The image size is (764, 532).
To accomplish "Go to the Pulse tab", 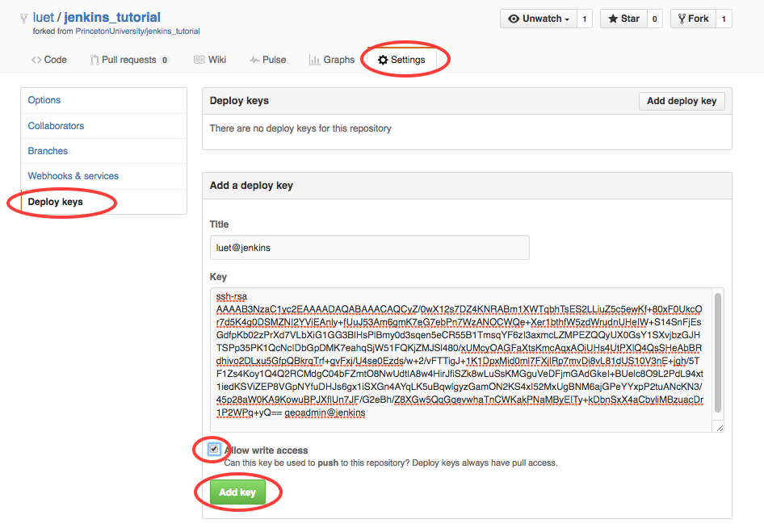I will coord(267,60).
